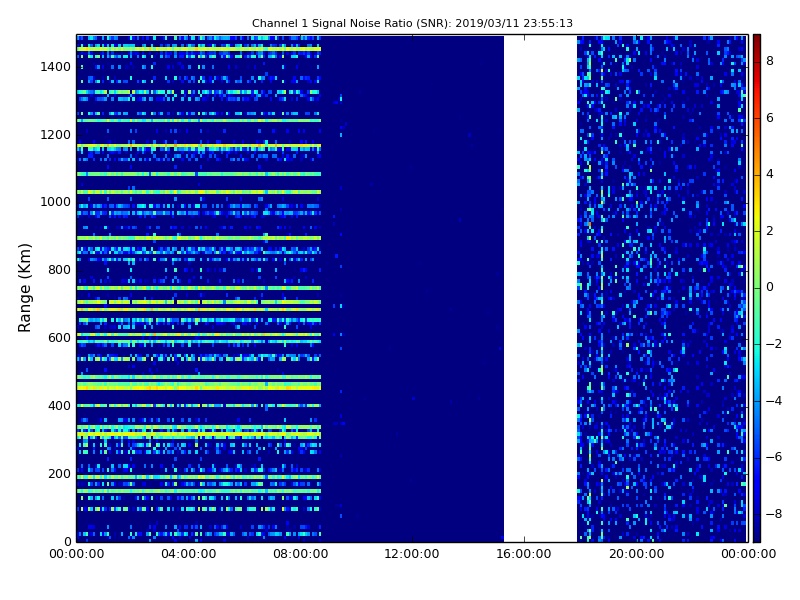
Task: Click the yellow section of the colorbar
Action: pyautogui.click(x=757, y=217)
